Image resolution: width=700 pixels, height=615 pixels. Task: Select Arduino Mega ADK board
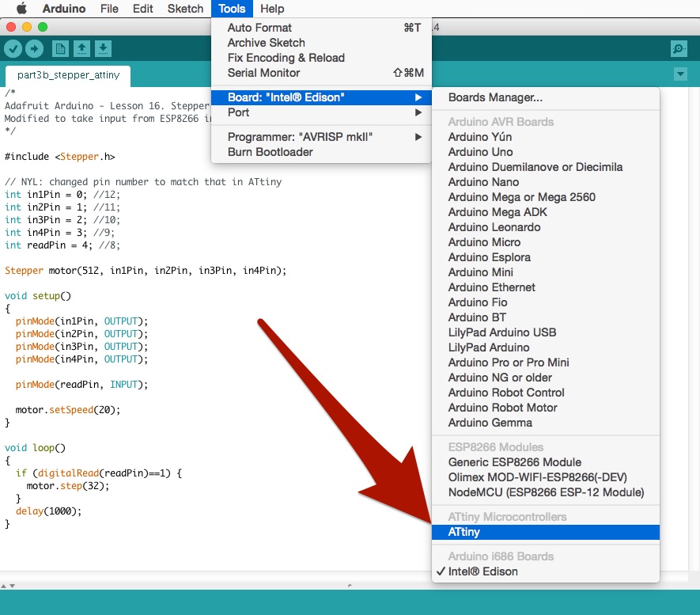point(546,212)
